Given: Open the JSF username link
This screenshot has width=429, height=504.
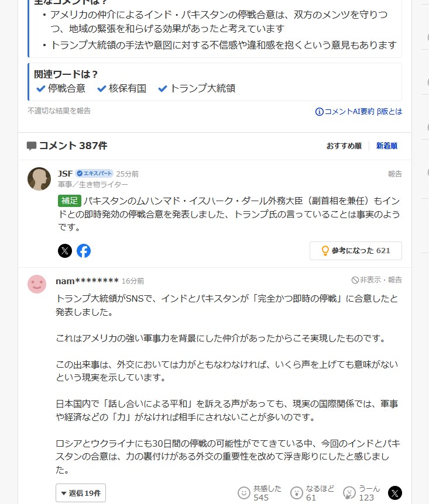Looking at the screenshot, I should [66, 174].
